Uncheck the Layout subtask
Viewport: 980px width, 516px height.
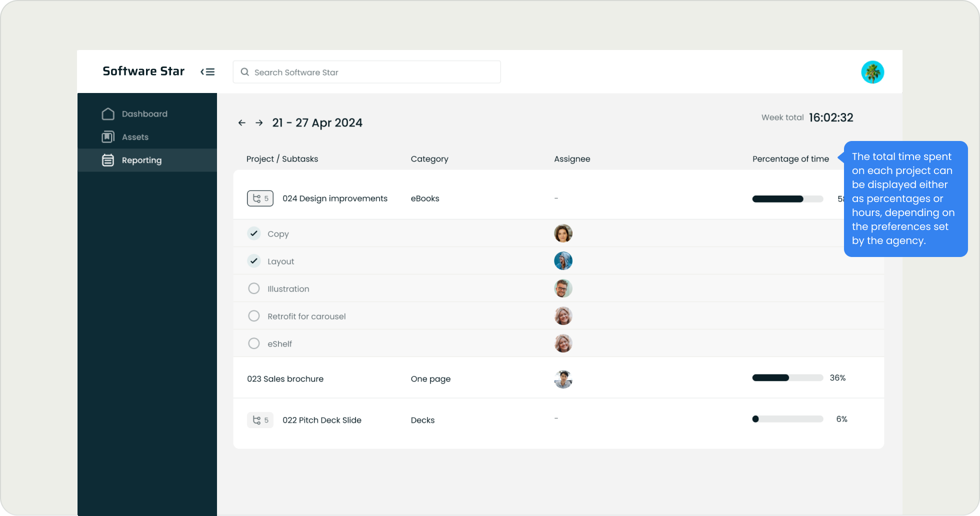pyautogui.click(x=254, y=261)
